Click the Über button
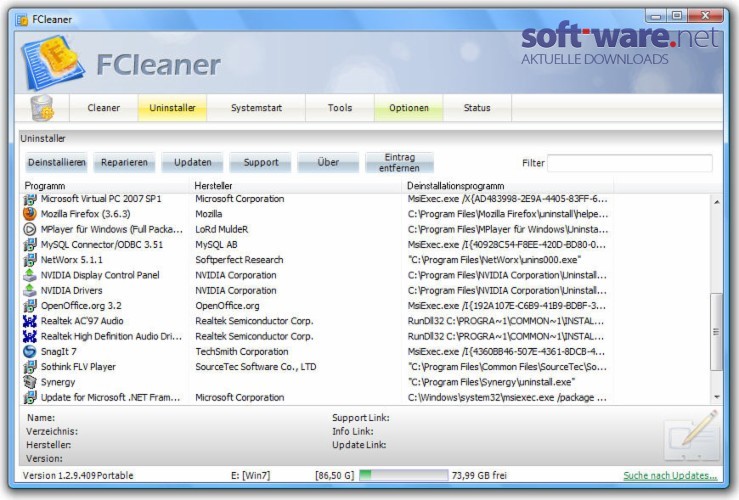This screenshot has width=739, height=500. [328, 163]
